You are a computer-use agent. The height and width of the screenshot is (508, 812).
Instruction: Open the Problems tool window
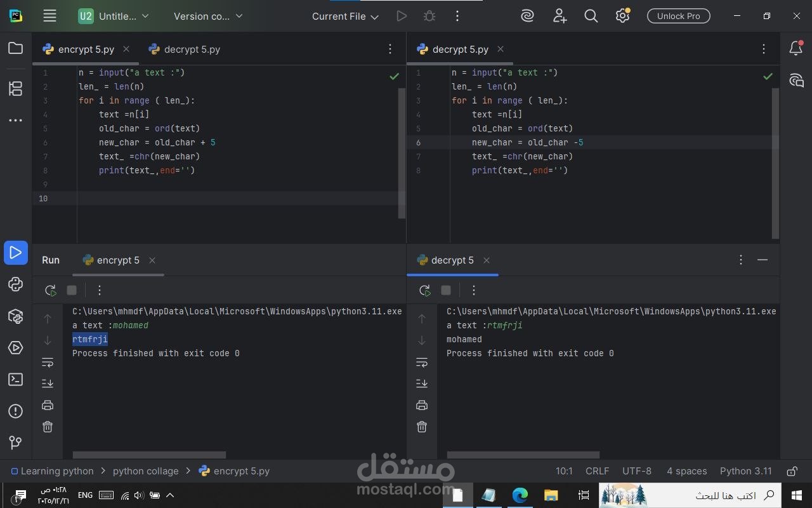[15, 411]
